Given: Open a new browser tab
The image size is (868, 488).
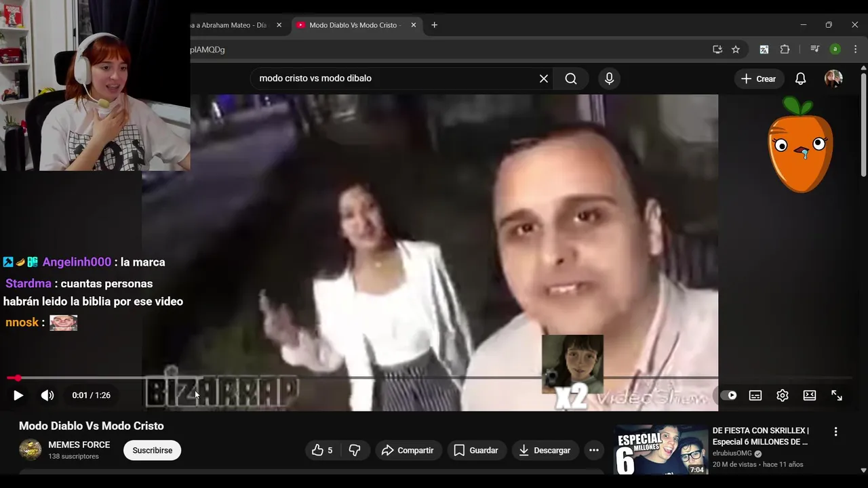Looking at the screenshot, I should click(435, 25).
